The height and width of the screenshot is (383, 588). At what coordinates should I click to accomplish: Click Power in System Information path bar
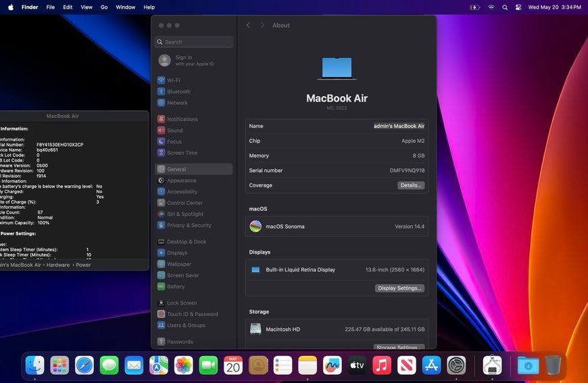[83, 265]
